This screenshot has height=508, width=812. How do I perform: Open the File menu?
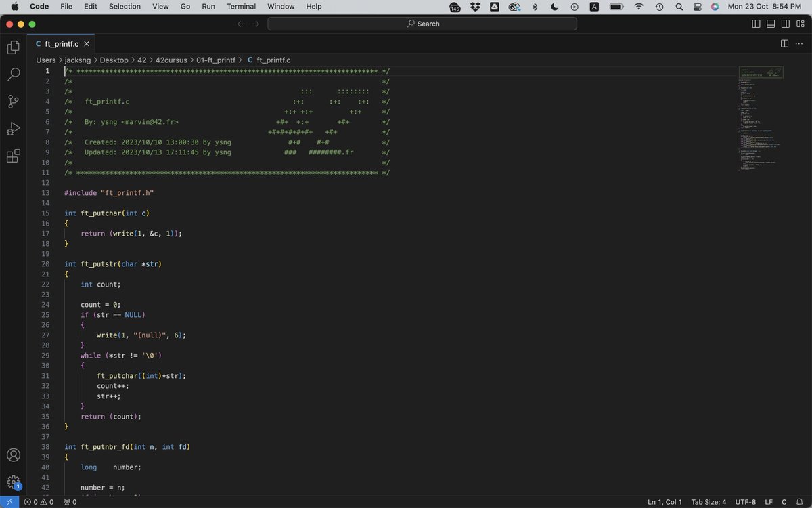click(x=66, y=6)
